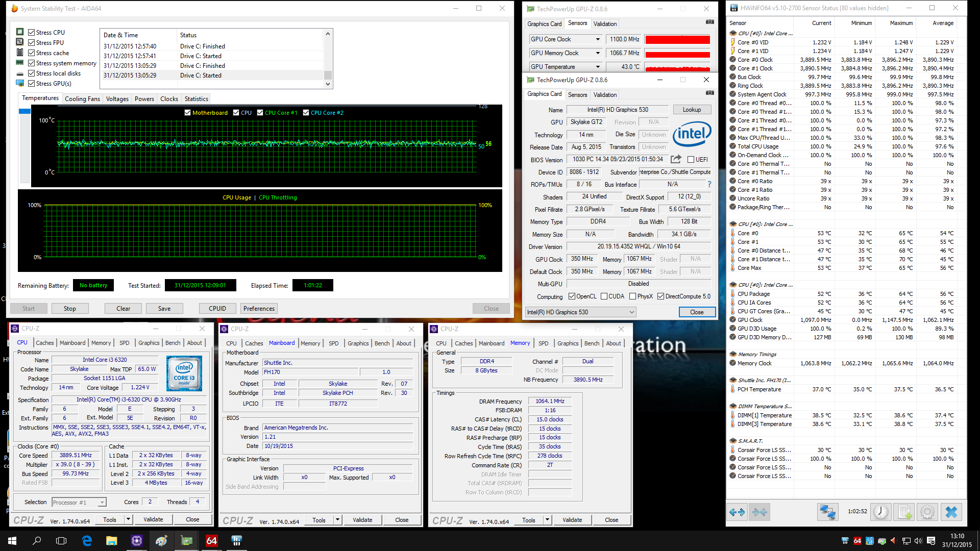This screenshot has width=980, height=551.
Task: Click system tray volume speaker icon
Action: click(918, 541)
